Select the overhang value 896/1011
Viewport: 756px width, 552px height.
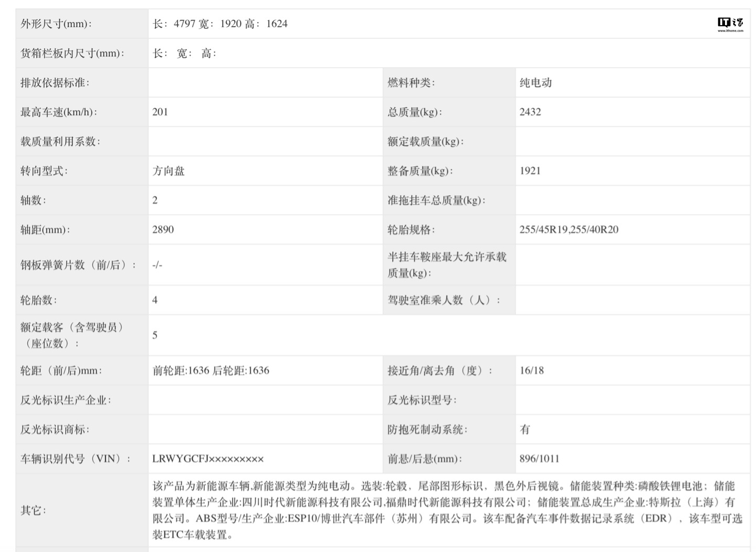[539, 459]
